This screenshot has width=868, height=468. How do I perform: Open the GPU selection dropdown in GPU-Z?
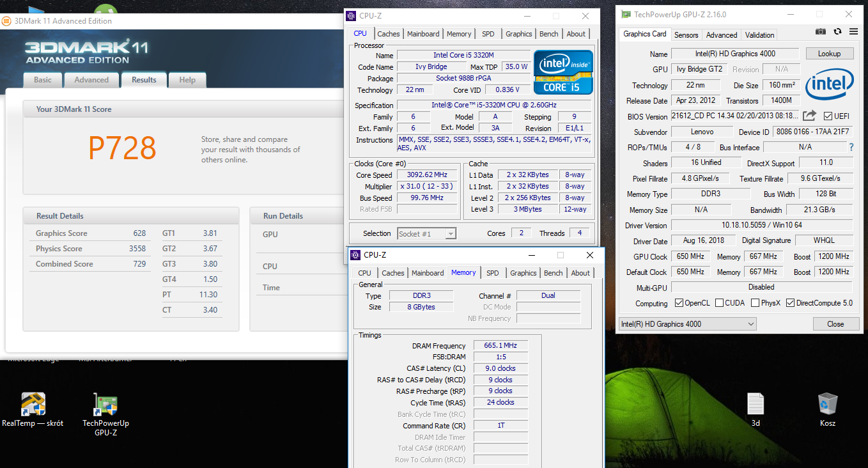coord(688,324)
